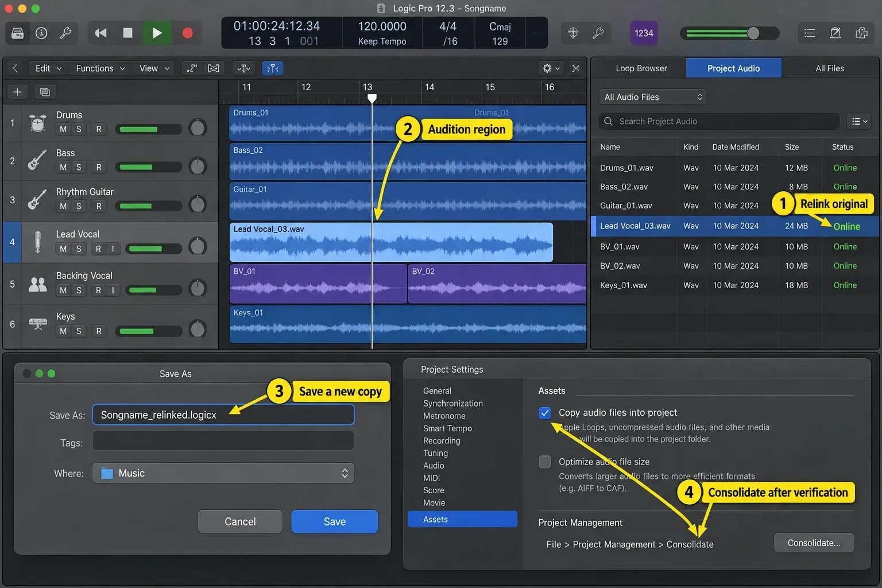Image resolution: width=882 pixels, height=588 pixels.
Task: Toggle input monitoring on Lead Vocal
Action: point(113,249)
